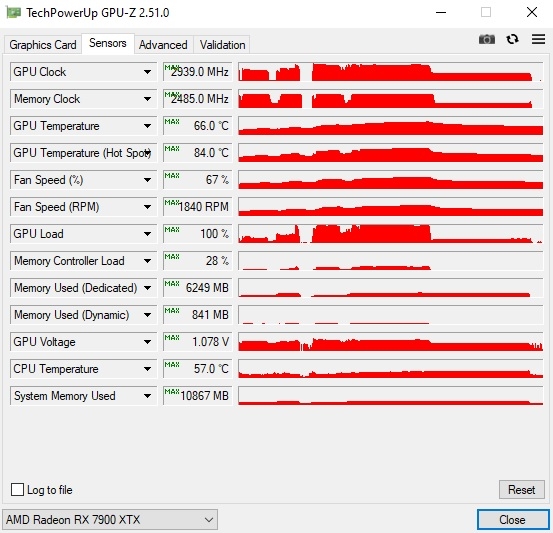Click the camera screenshot icon
Viewport: 553px width, 533px height.
[x=487, y=39]
